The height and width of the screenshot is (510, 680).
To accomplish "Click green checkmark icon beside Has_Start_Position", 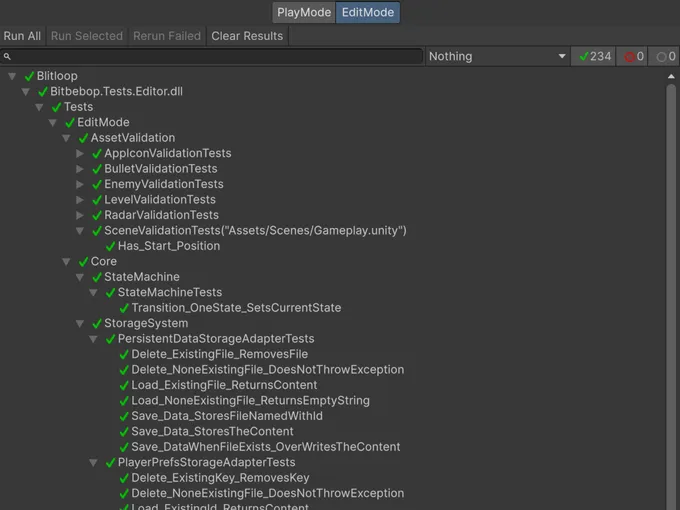I will [110, 246].
